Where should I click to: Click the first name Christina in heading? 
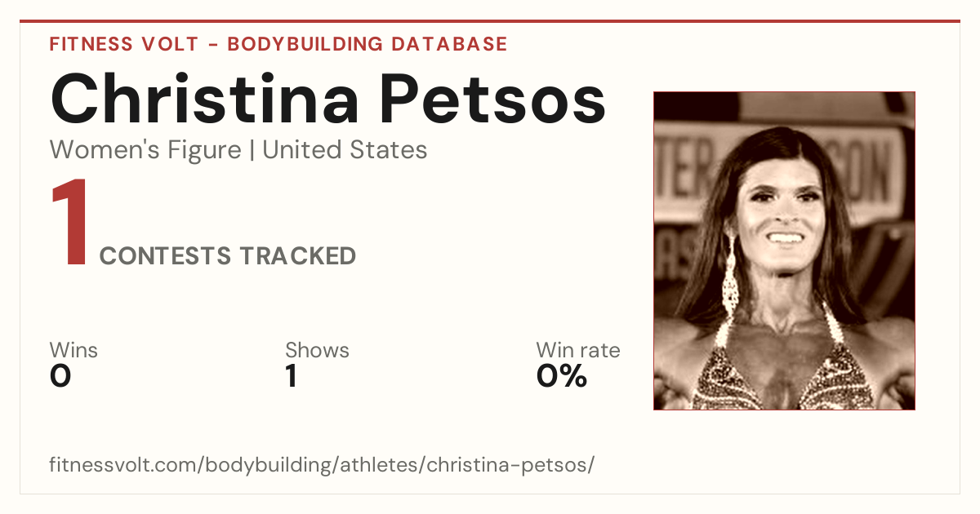pyautogui.click(x=205, y=98)
